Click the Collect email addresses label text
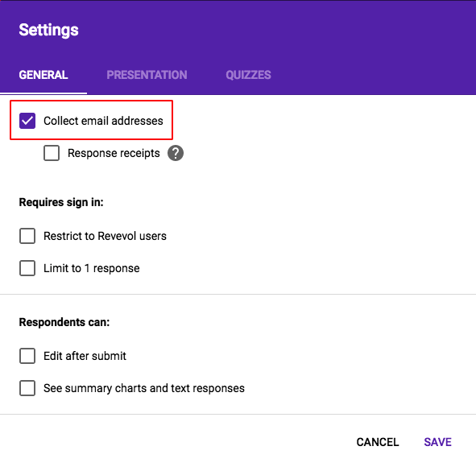The height and width of the screenshot is (467, 476). click(103, 121)
